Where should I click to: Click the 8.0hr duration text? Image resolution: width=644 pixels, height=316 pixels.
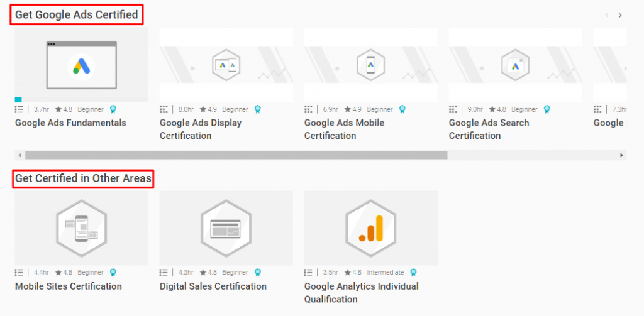[x=186, y=109]
